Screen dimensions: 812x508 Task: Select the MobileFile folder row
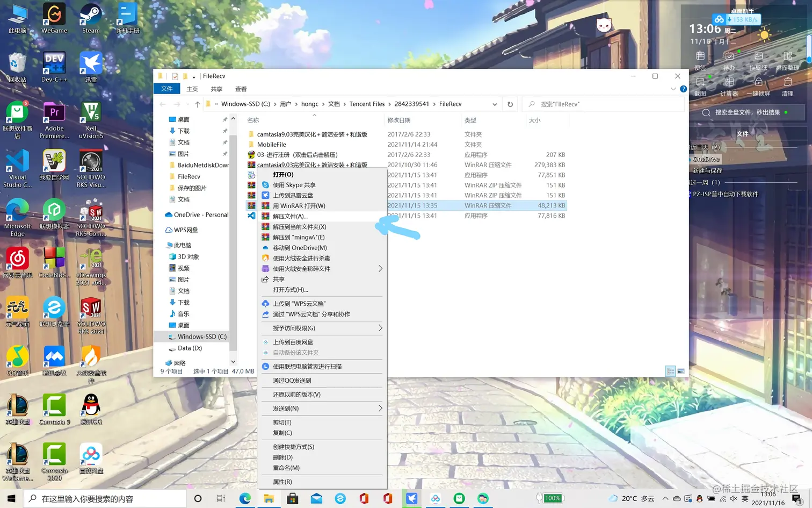point(407,145)
